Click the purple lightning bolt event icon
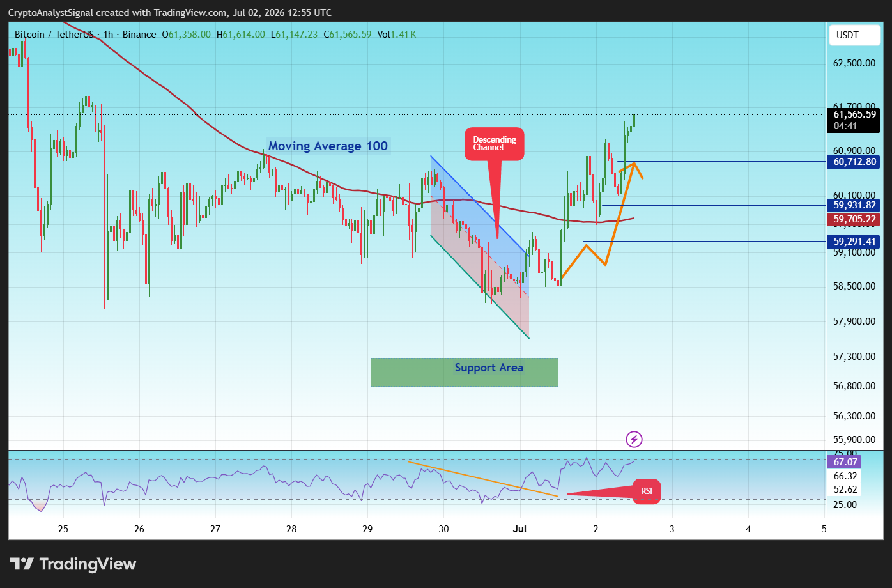Screen dimensions: 892x588 click(633, 439)
